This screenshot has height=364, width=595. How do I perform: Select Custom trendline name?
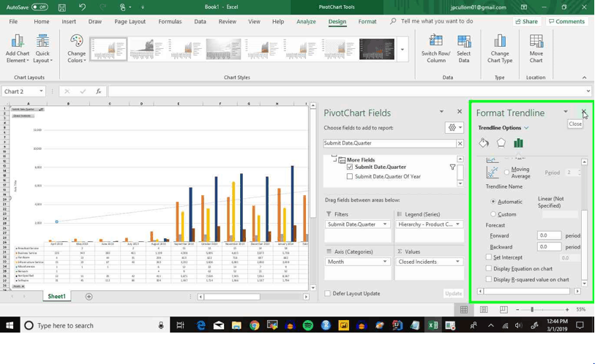[493, 214]
